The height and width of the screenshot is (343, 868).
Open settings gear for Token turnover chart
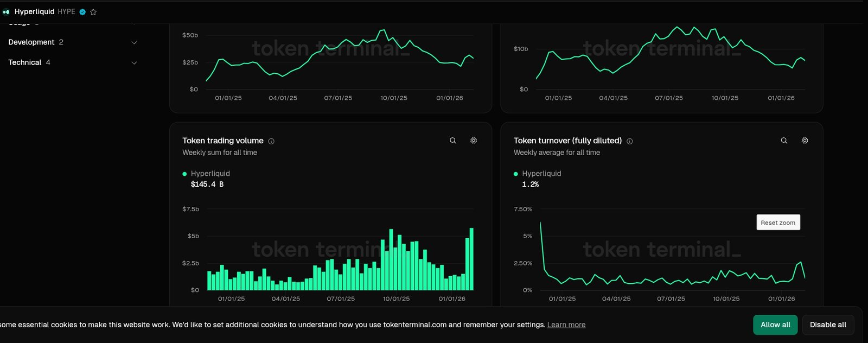[805, 141]
